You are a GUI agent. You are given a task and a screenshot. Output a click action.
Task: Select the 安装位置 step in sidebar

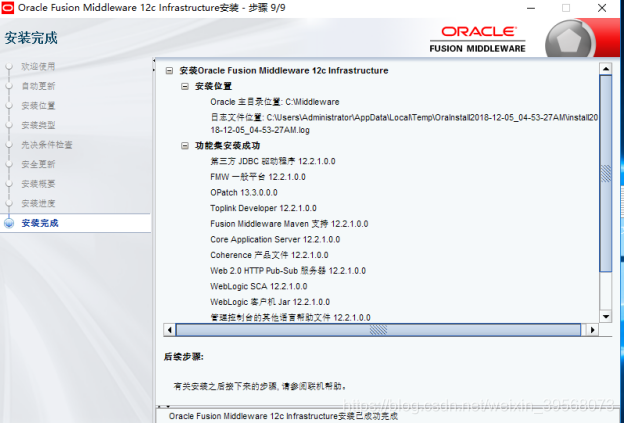tap(38, 106)
